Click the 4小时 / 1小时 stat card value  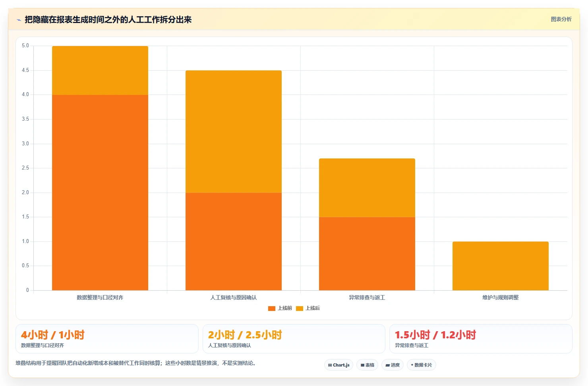pyautogui.click(x=53, y=335)
